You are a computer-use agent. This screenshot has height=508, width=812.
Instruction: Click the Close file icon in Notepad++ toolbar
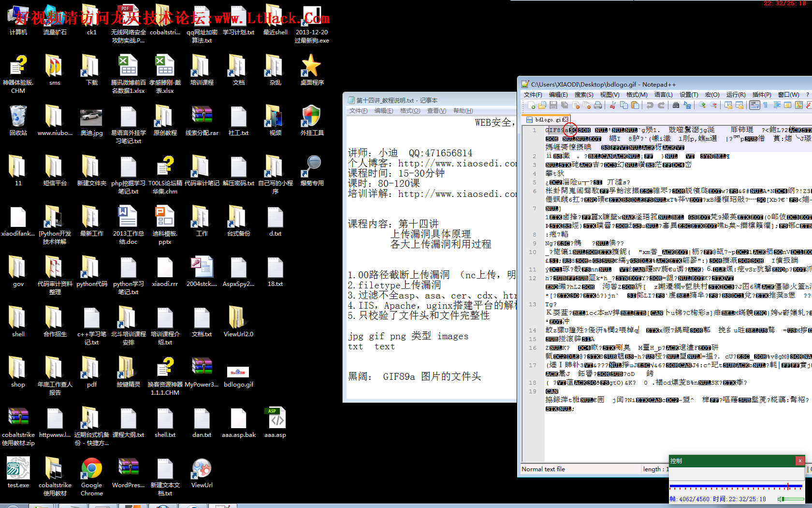[x=576, y=105]
